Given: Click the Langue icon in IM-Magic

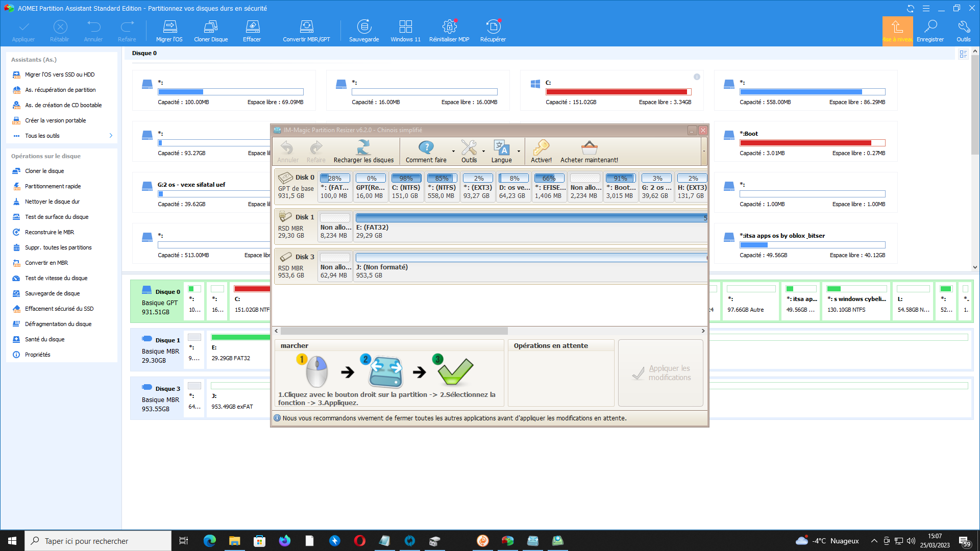Looking at the screenshot, I should [x=501, y=152].
